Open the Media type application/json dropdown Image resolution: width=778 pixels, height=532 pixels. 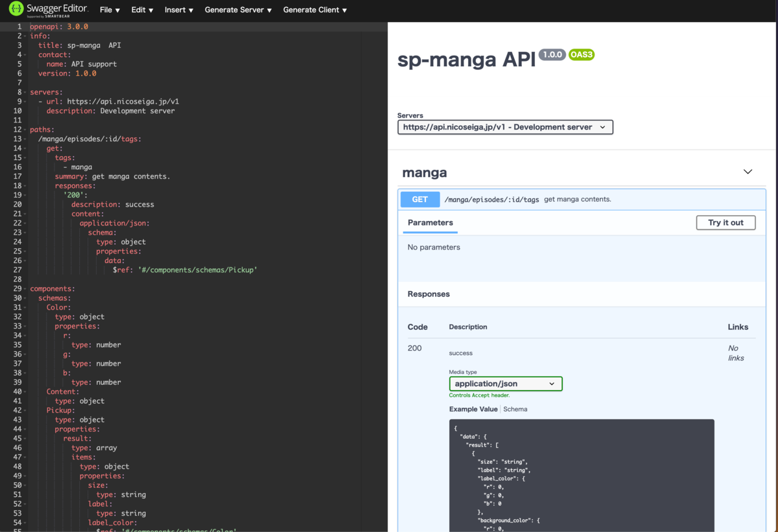506,384
